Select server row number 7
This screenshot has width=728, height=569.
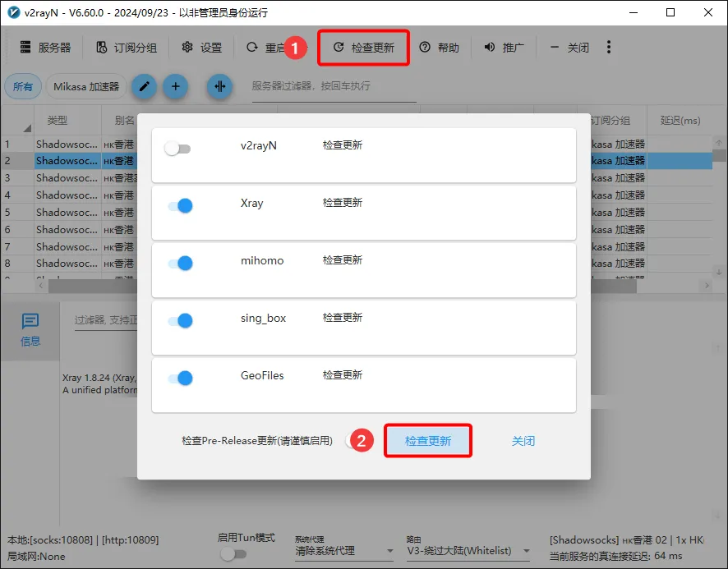pyautogui.click(x=7, y=246)
